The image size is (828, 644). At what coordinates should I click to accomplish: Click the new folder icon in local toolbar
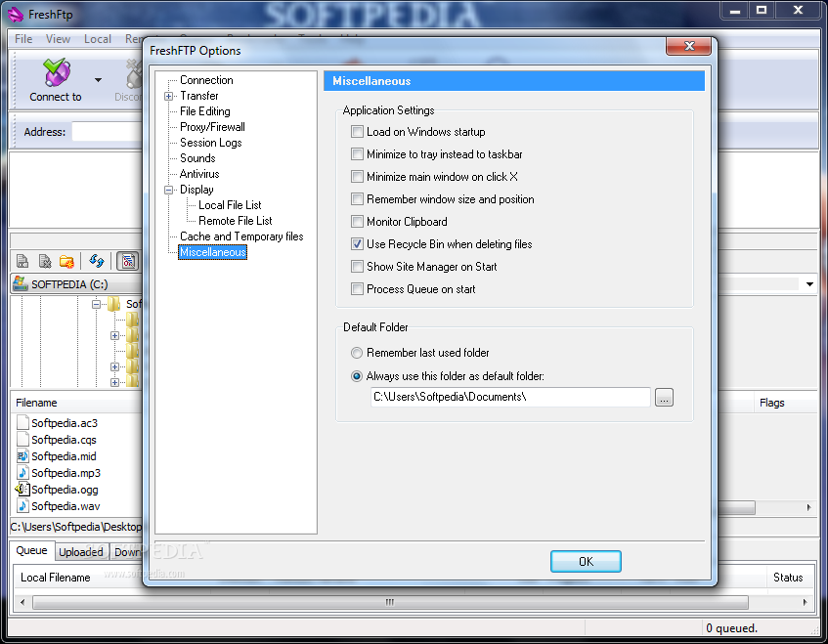click(67, 261)
